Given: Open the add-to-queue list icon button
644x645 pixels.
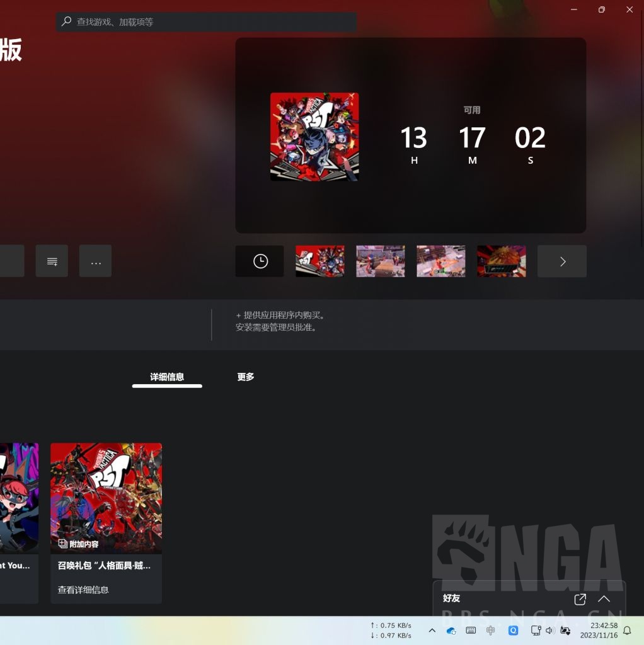Looking at the screenshot, I should click(52, 261).
